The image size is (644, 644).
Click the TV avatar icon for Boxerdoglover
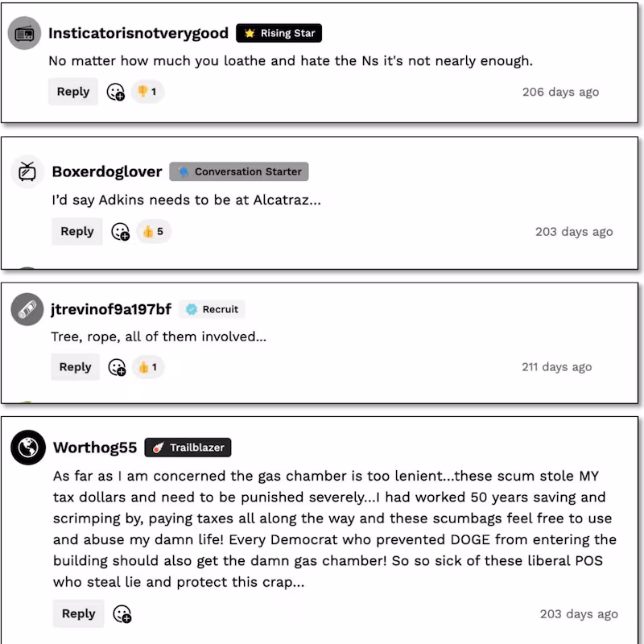(25, 171)
